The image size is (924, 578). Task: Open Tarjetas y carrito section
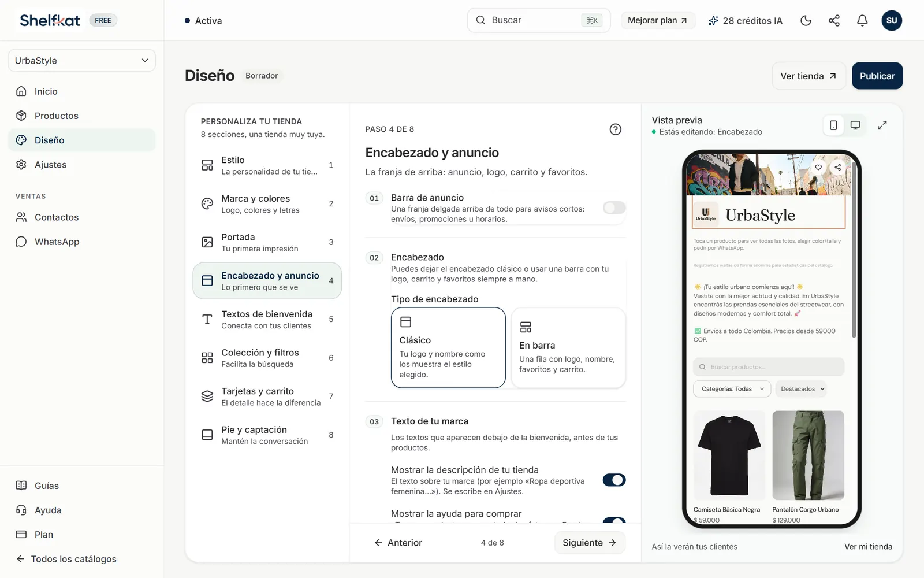pyautogui.click(x=267, y=397)
